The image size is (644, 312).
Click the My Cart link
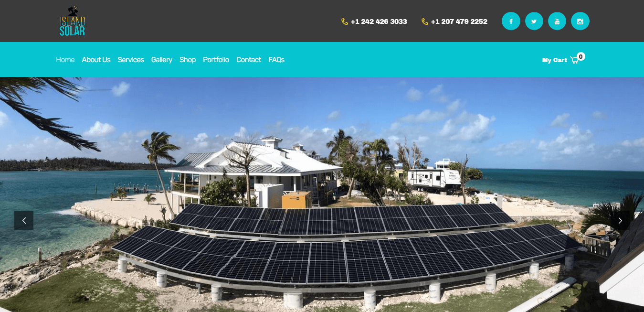tap(555, 60)
